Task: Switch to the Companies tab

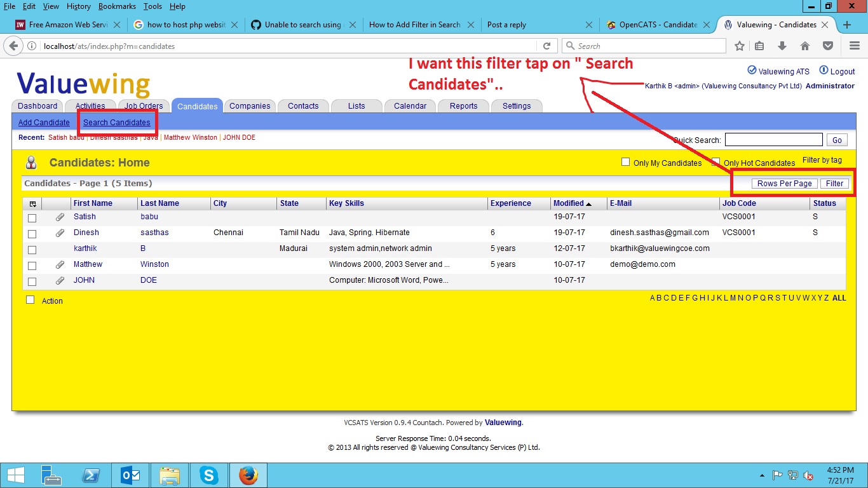Action: point(250,106)
